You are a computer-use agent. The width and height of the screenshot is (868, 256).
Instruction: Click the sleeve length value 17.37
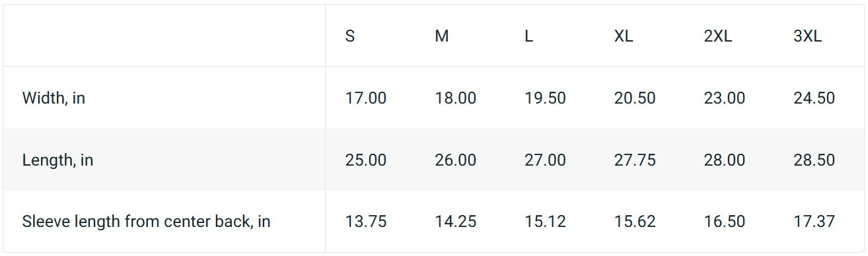pyautogui.click(x=814, y=222)
